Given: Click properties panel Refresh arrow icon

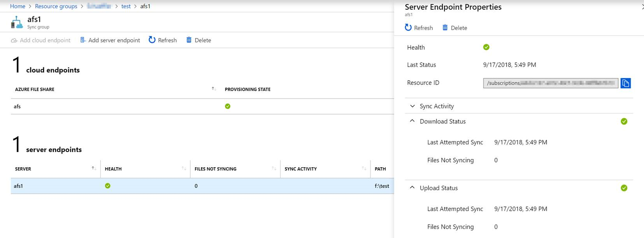Looking at the screenshot, I should [x=408, y=27].
